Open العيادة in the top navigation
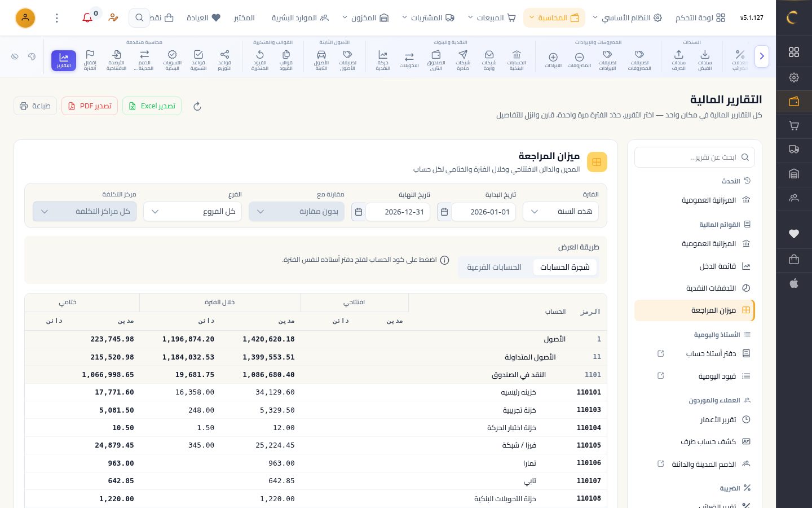Image resolution: width=812 pixels, height=508 pixels. click(204, 18)
